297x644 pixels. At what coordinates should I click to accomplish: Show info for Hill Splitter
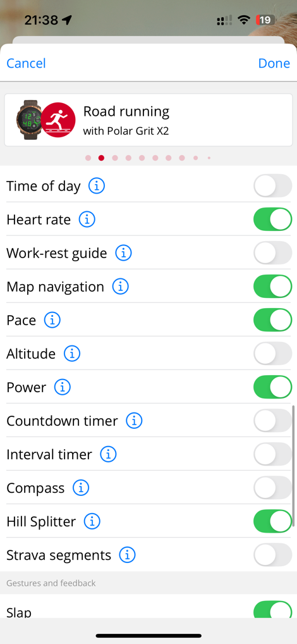point(92,522)
